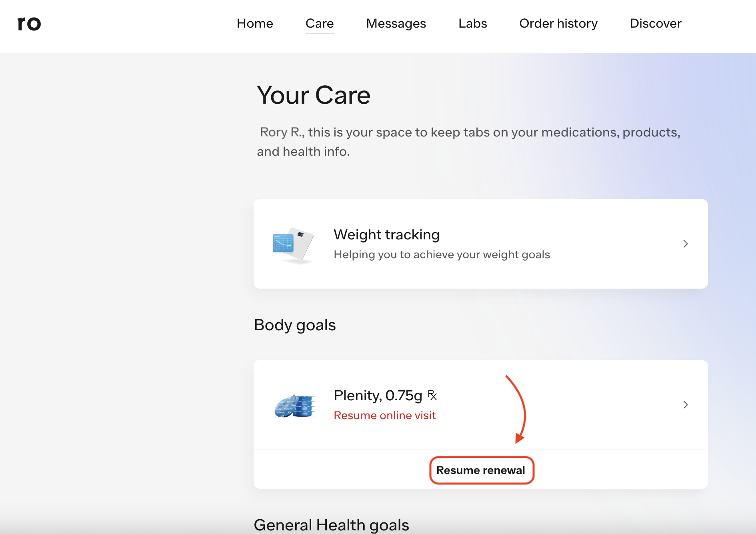Screen dimensions: 756x534
Task: Click the Resume renewal button
Action: [482, 470]
